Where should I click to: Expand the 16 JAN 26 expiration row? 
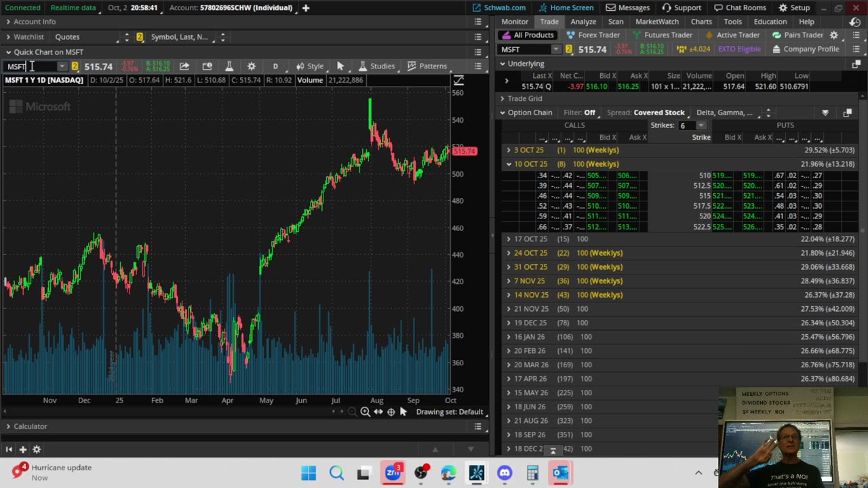pos(509,337)
